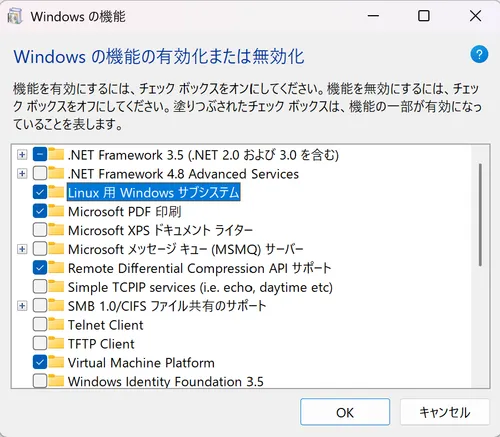Viewport: 500px width, 437px height.
Task: Confirm changes with the OK button
Action: tap(345, 412)
